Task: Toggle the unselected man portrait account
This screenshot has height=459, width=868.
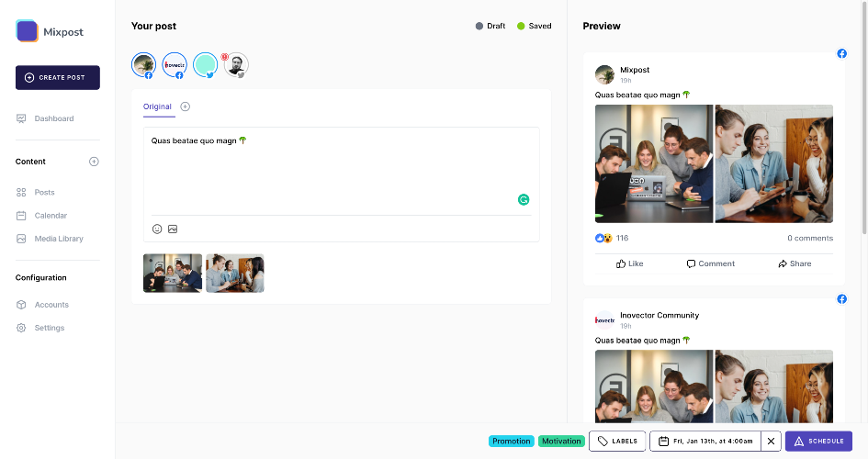Action: coord(236,65)
